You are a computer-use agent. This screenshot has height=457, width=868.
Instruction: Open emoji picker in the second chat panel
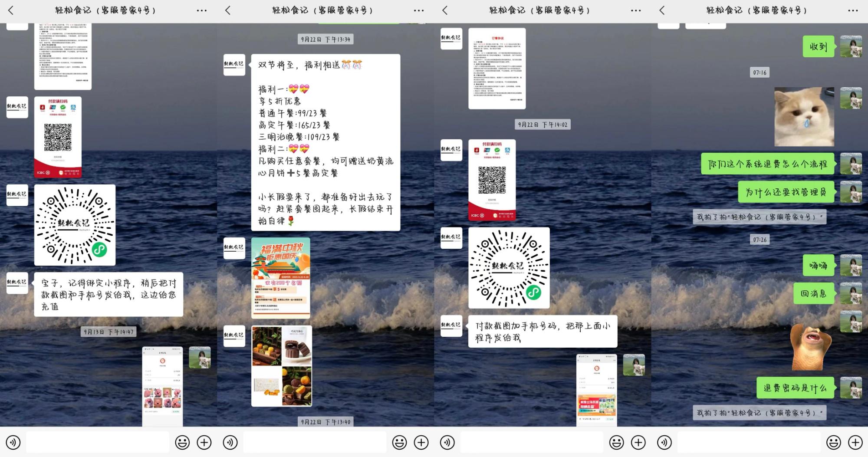[399, 442]
